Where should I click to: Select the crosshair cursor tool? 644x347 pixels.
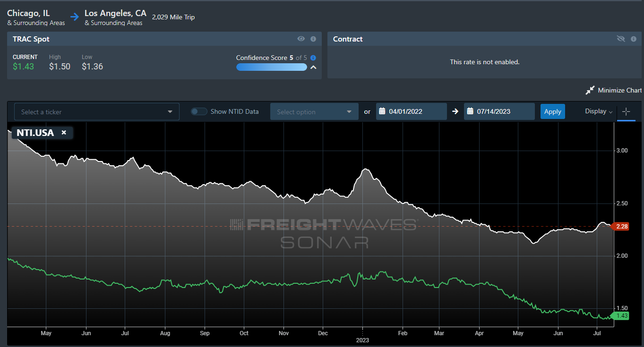click(x=626, y=112)
